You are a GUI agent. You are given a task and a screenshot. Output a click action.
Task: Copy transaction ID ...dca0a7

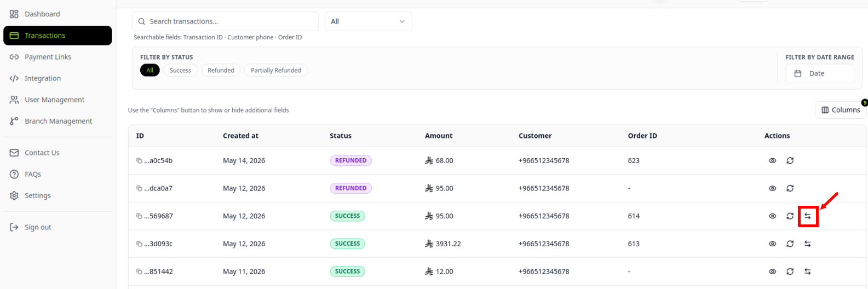tap(139, 188)
